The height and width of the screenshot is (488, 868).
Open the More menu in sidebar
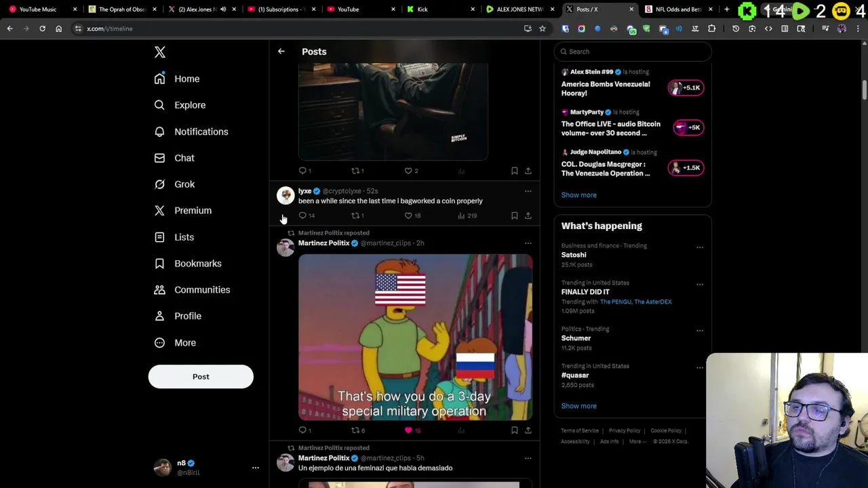pyautogui.click(x=175, y=343)
